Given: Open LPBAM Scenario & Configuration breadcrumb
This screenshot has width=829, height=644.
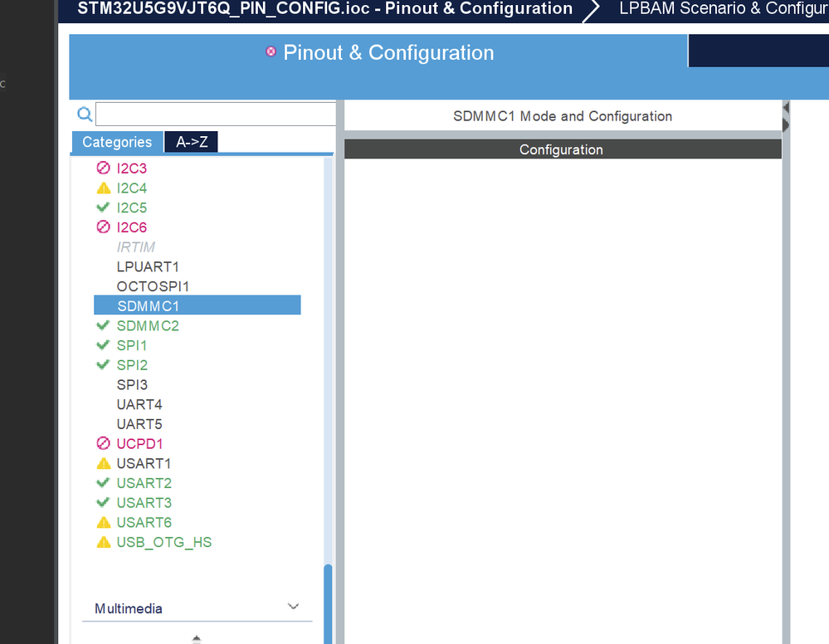Looking at the screenshot, I should pos(724,8).
